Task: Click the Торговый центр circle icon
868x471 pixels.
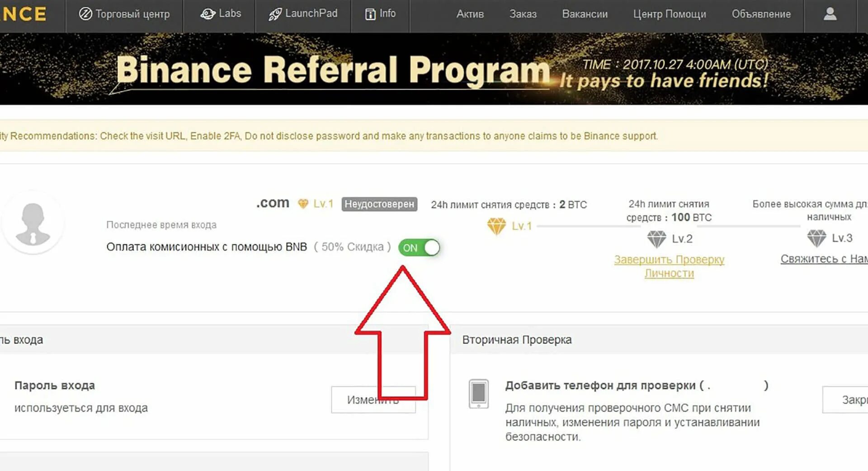Action: click(x=85, y=14)
